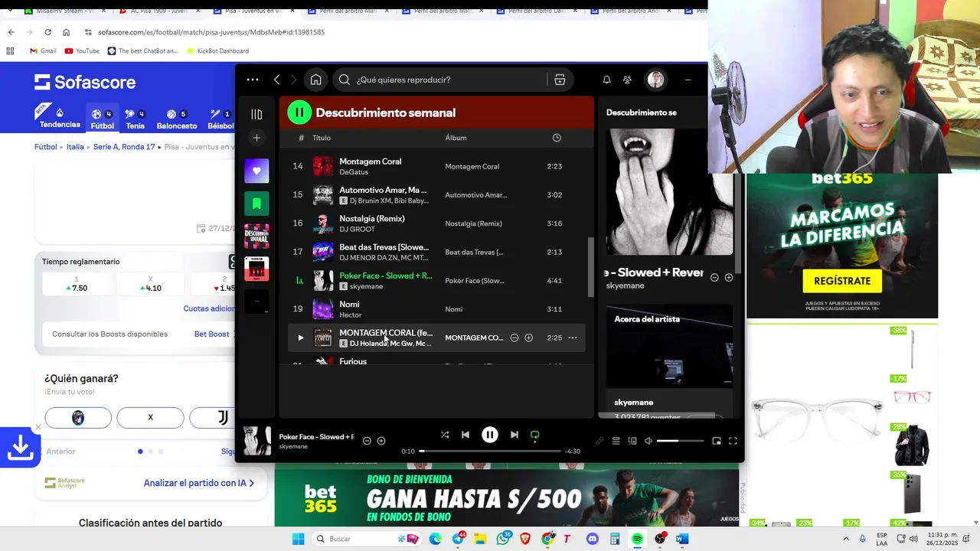Expand Your Library sidebar in Spotify
This screenshot has height=551, width=980.
256,114
